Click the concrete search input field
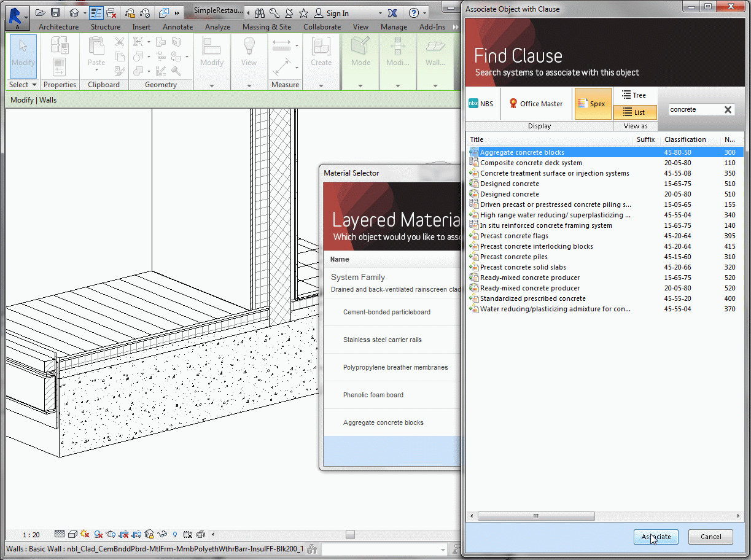This screenshot has height=560, width=751. [x=694, y=110]
